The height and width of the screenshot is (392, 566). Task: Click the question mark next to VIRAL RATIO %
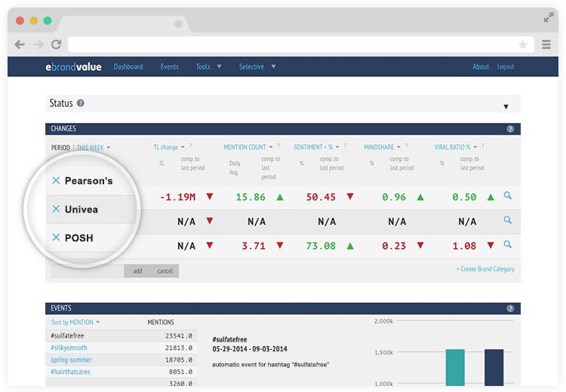pos(483,145)
